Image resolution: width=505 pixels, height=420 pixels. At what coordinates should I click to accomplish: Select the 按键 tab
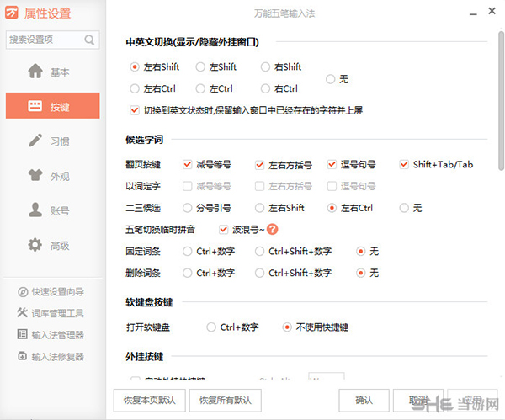52,106
